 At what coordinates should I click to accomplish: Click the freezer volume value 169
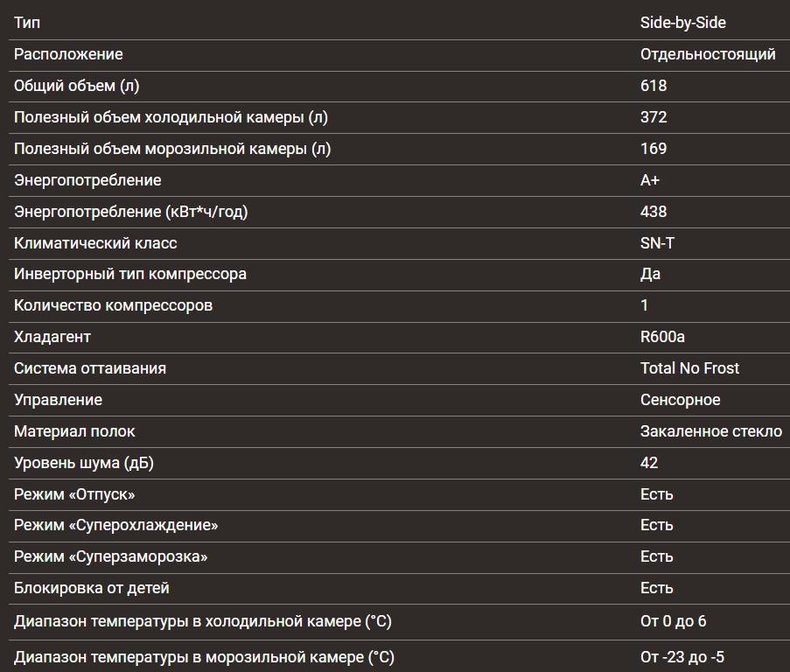654,149
